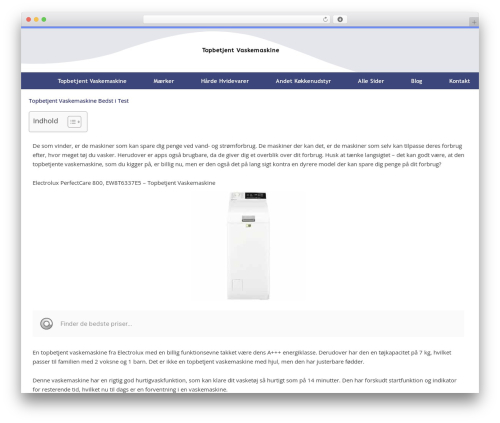Open a new tab with the plus button

(474, 22)
